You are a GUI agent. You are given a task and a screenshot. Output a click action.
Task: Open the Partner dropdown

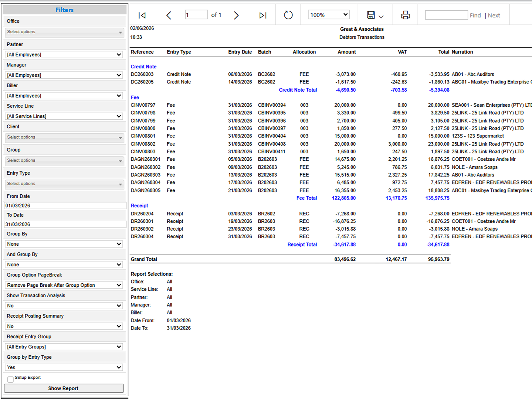(x=64, y=55)
